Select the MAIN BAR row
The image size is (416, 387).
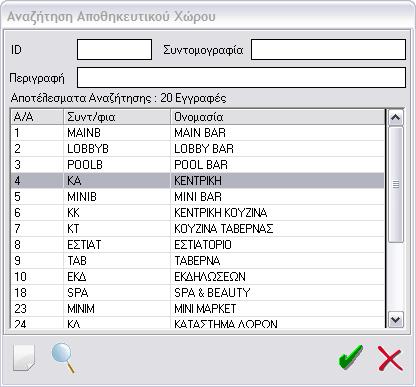[197, 133]
